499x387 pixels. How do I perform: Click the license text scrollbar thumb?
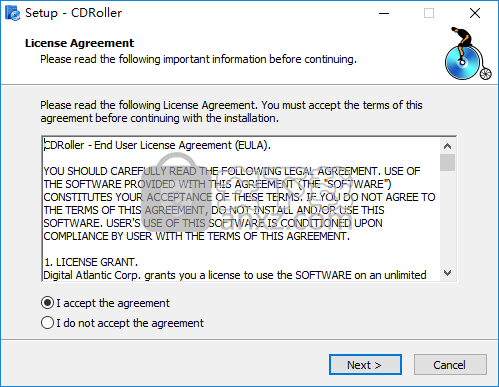click(448, 162)
